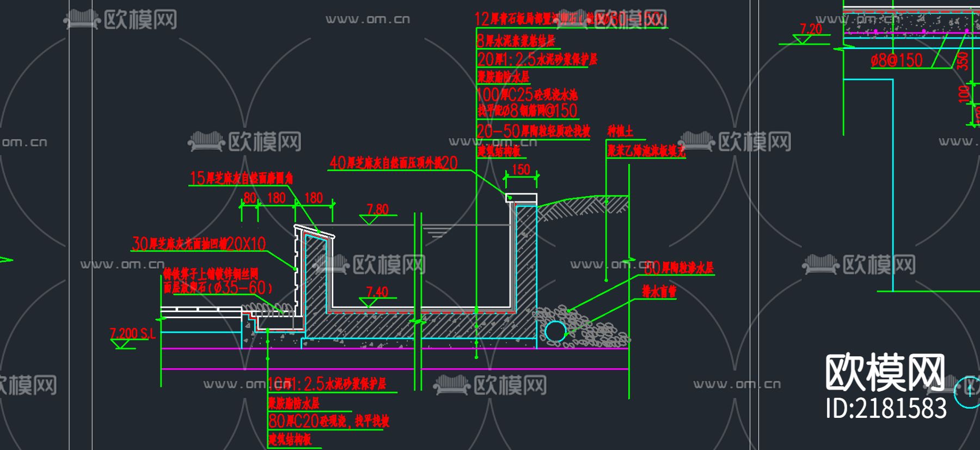Select the vertical 100 dimension value
The image size is (980, 450).
pos(963,94)
